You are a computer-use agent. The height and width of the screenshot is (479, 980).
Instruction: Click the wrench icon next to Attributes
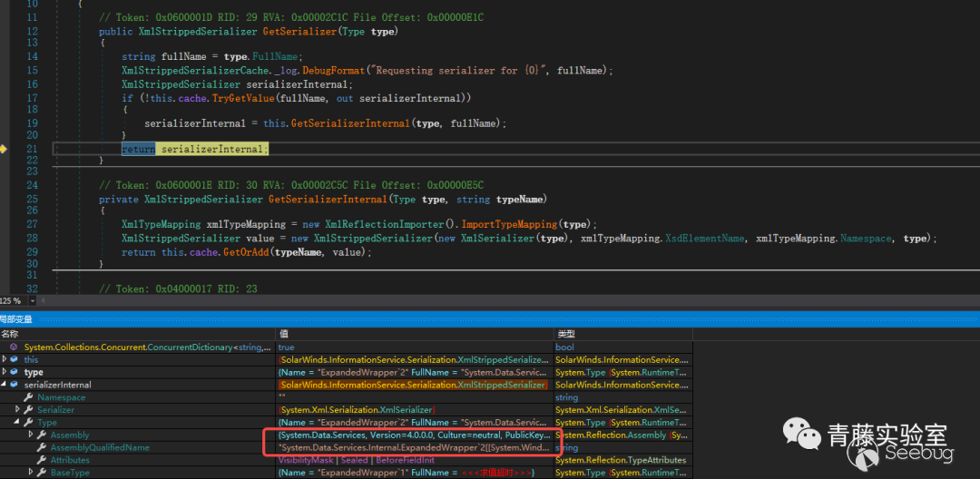coord(41,461)
